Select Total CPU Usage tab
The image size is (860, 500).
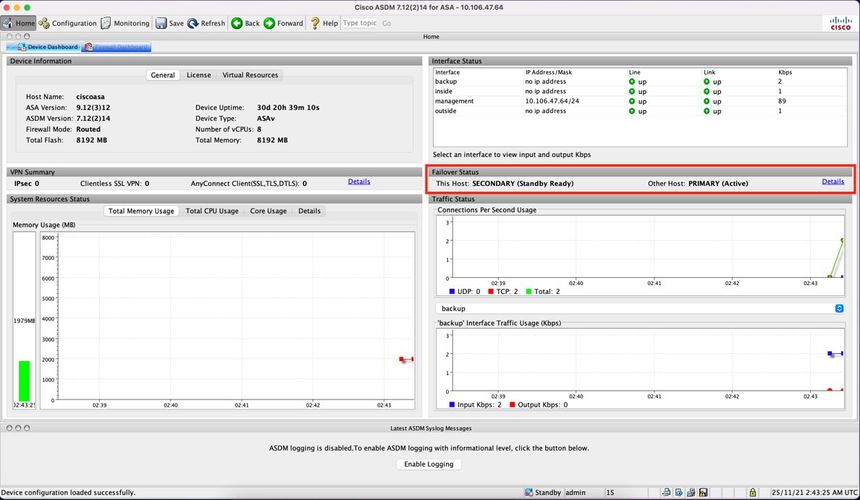212,211
